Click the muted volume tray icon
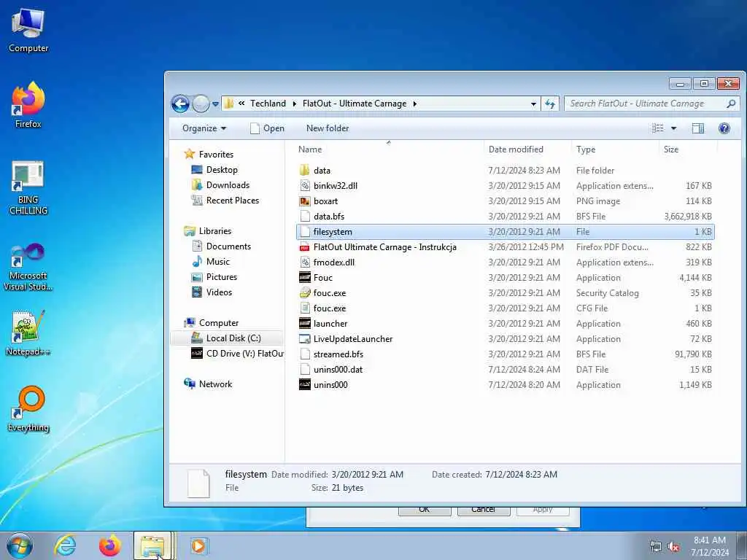Image resolution: width=747 pixels, height=560 pixels. coord(673,547)
